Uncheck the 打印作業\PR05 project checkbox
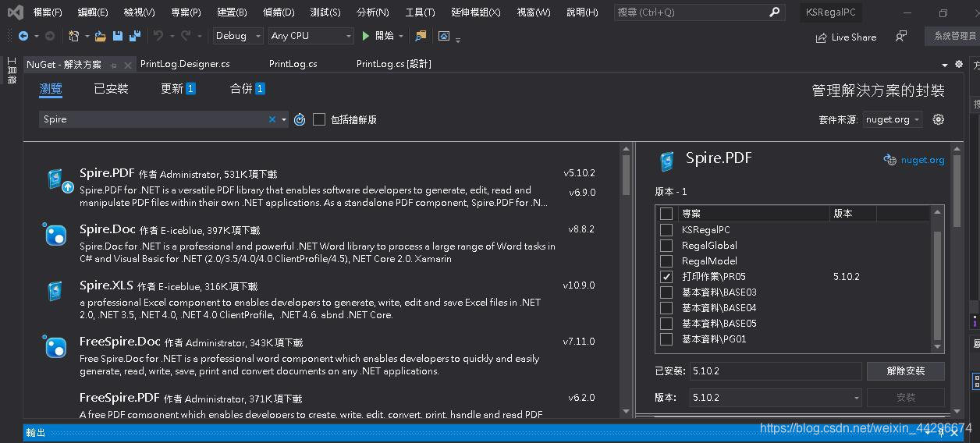Viewport: 980px width, 443px height. pos(666,277)
